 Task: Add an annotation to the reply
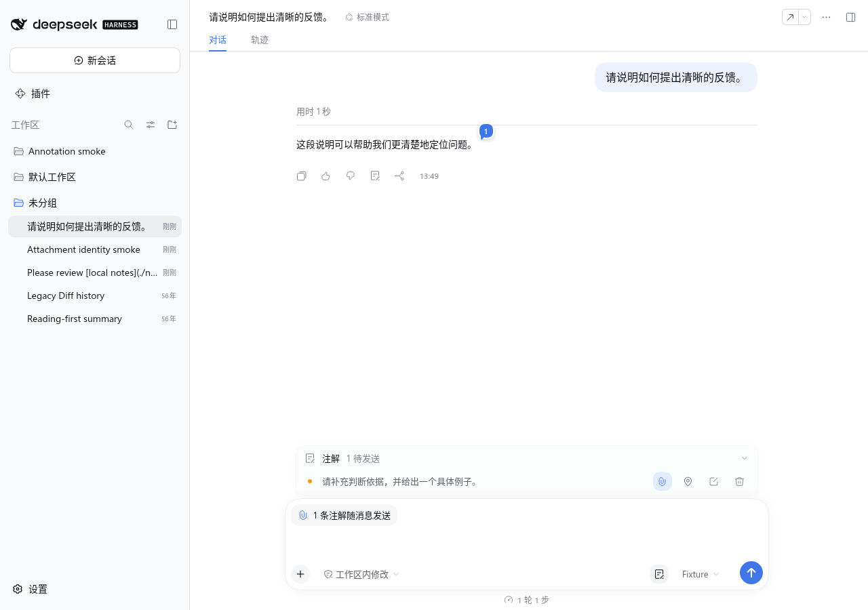(x=375, y=176)
